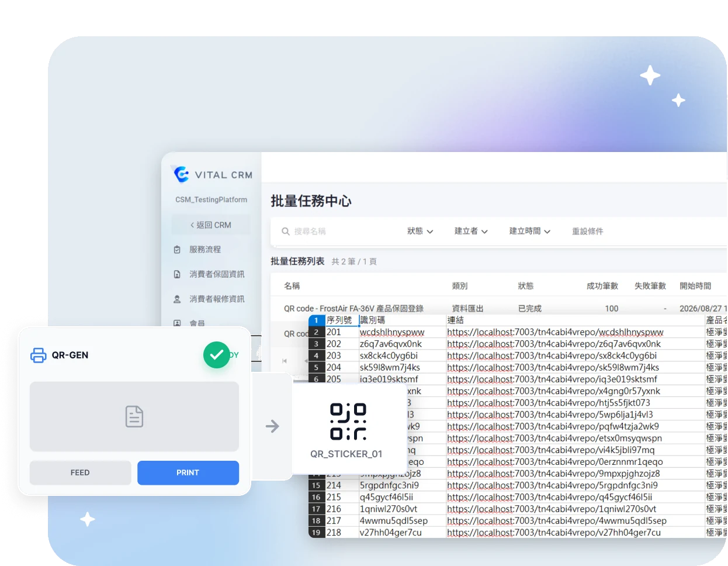
Task: Open the link ending in pqfw4tzja2wk9
Action: tap(553, 426)
